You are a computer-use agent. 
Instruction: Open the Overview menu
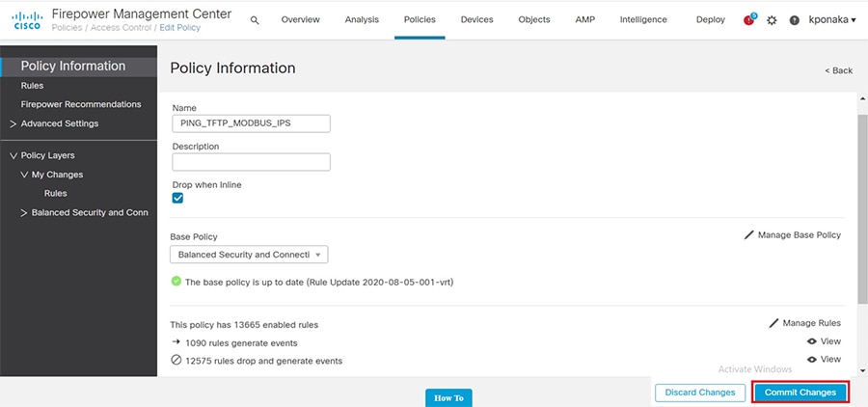point(301,19)
